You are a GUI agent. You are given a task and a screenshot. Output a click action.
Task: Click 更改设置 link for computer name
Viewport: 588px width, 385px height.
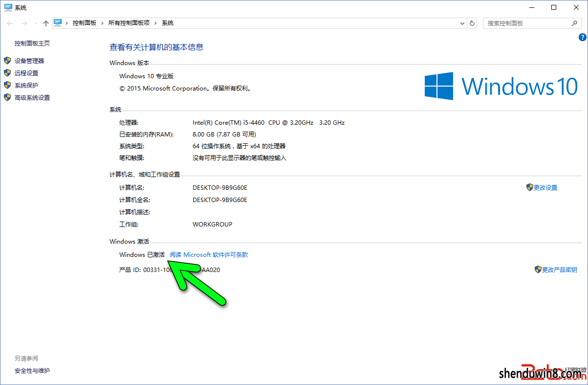(545, 187)
